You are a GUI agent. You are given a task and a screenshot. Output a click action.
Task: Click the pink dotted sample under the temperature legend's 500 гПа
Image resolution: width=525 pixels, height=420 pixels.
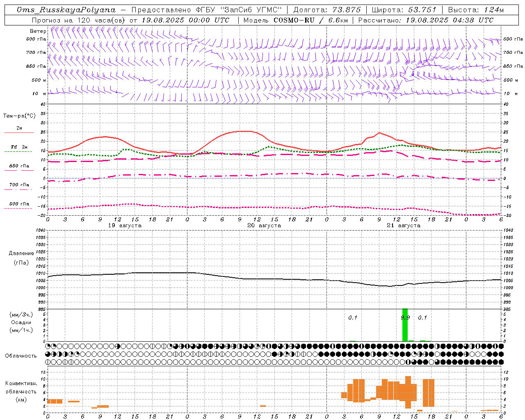18,208
